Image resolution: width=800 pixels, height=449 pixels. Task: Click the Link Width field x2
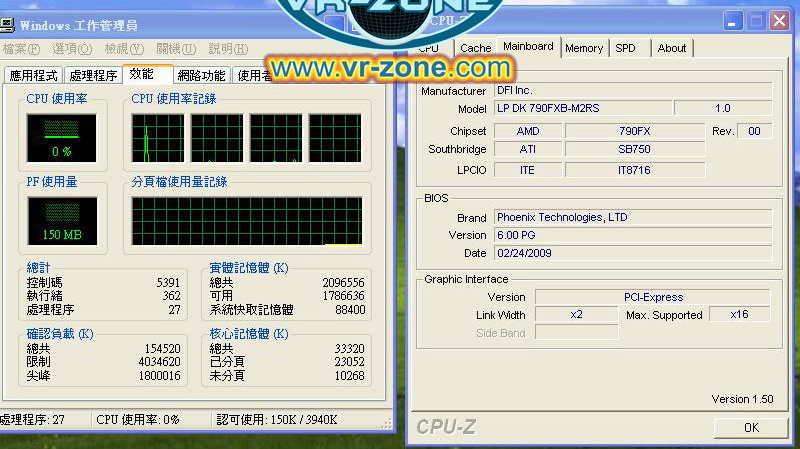pyautogui.click(x=577, y=314)
